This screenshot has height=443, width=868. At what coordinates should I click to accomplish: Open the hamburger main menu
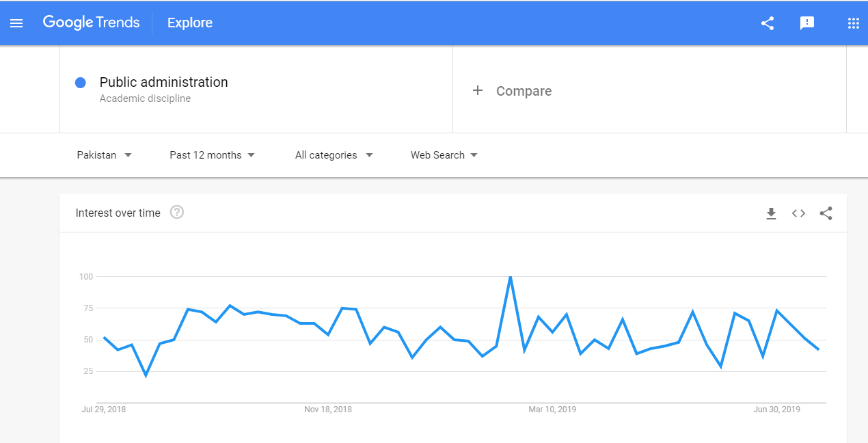(16, 23)
